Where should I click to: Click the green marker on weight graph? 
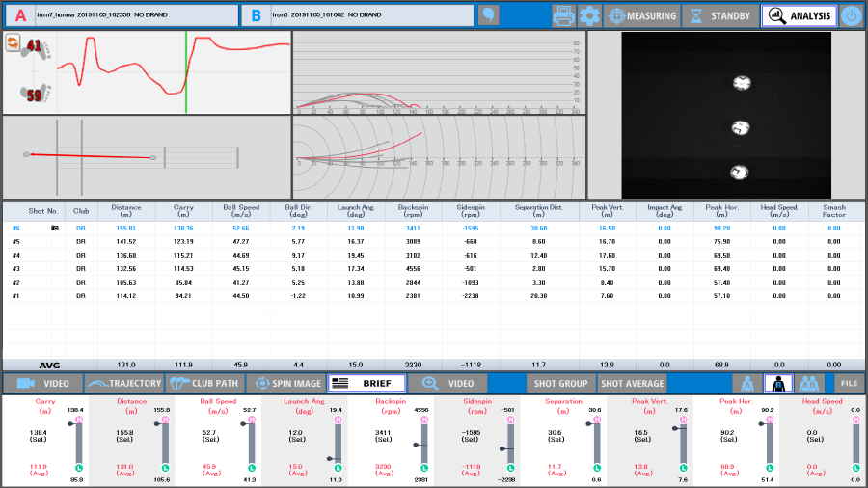click(x=186, y=72)
